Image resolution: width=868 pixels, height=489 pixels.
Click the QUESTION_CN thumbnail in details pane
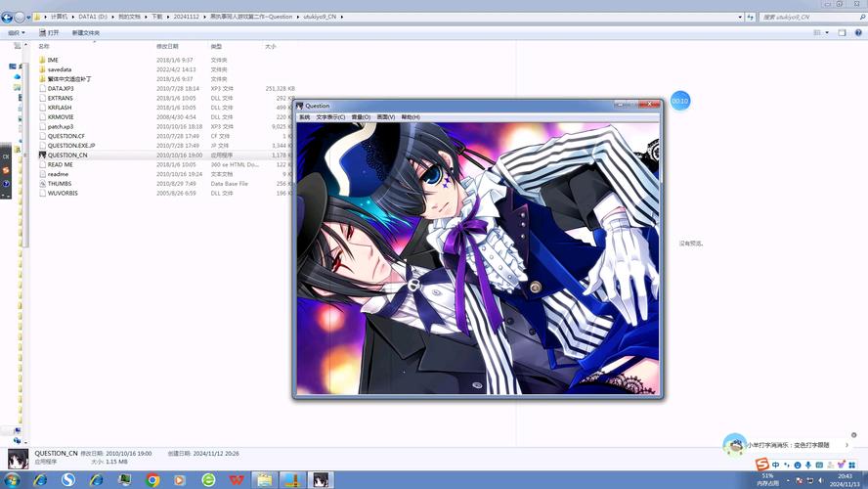coord(19,459)
